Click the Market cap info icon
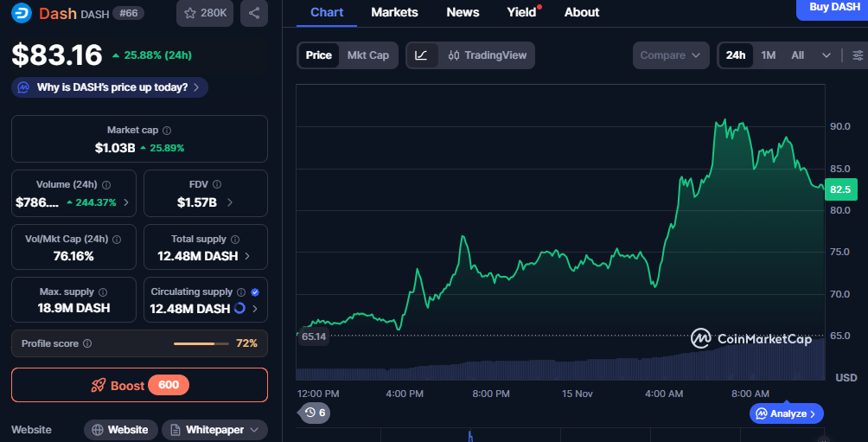The image size is (868, 442). pyautogui.click(x=167, y=130)
